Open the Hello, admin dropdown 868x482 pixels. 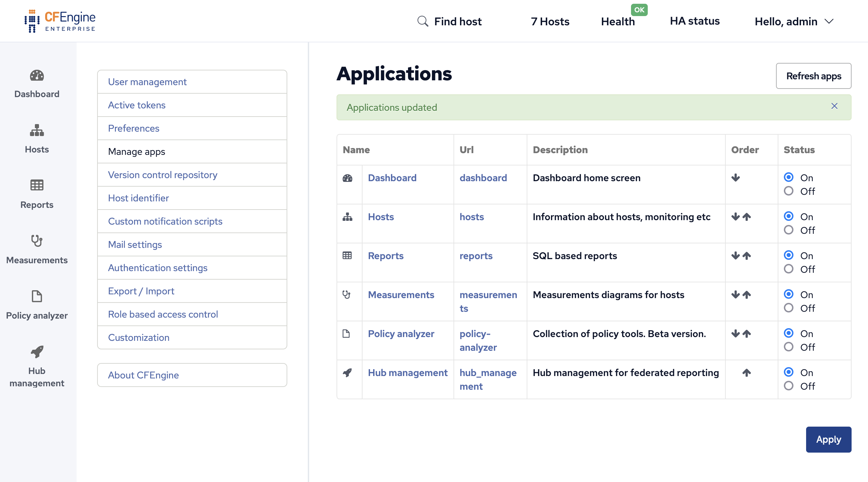(794, 21)
